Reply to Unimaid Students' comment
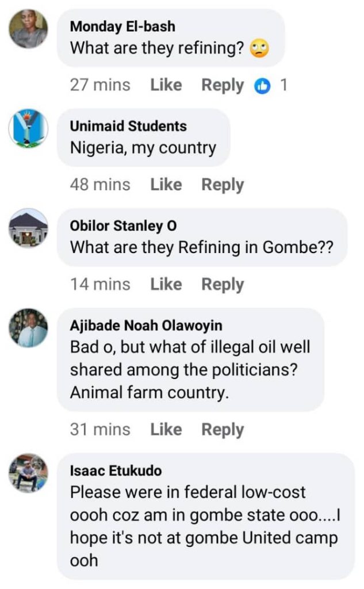The image size is (364, 589). click(222, 185)
